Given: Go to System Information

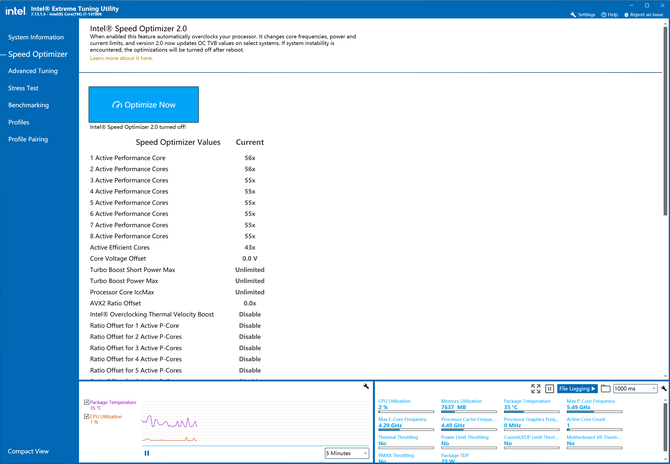Looking at the screenshot, I should click(x=36, y=37).
